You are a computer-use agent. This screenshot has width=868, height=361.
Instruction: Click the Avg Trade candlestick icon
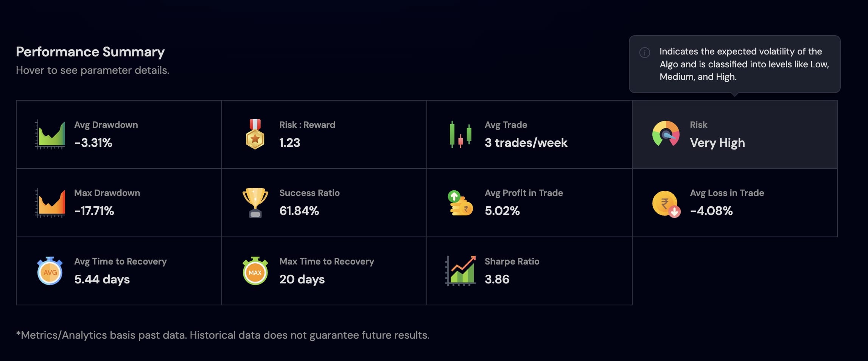click(x=460, y=134)
